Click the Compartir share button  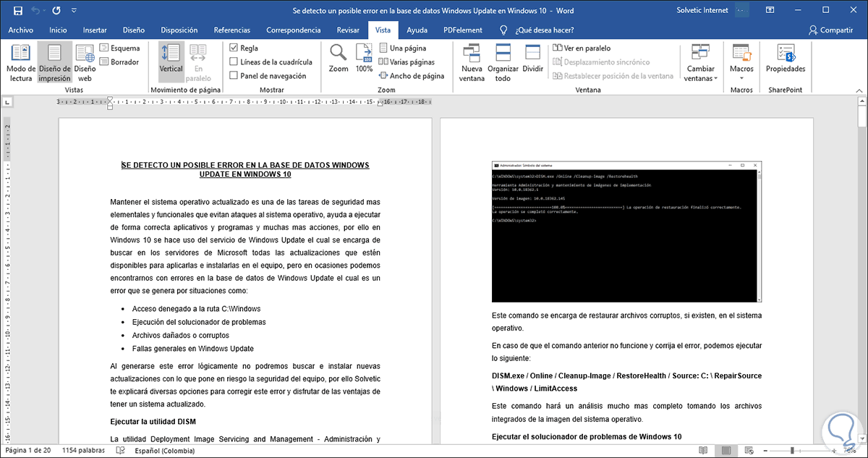click(x=830, y=30)
